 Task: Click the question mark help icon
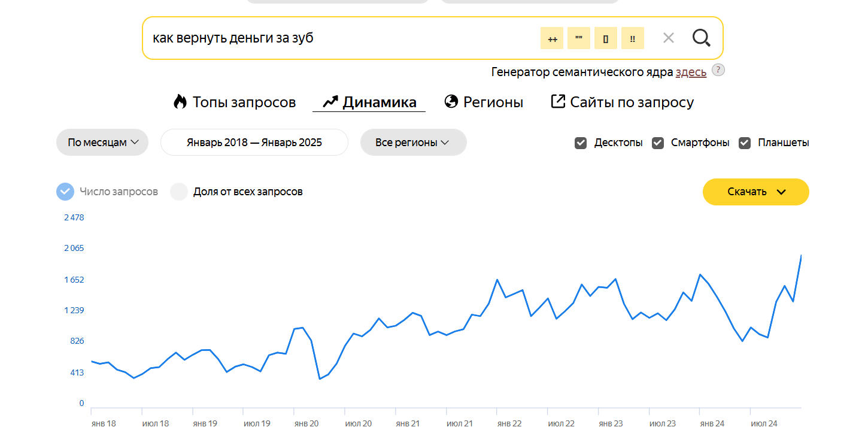pyautogui.click(x=718, y=70)
